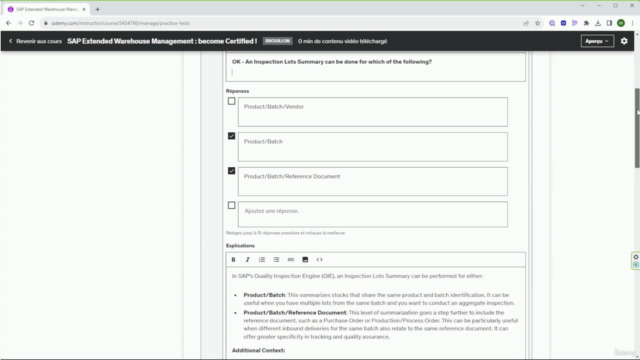This screenshot has height=360, width=640.
Task: Check the Product/Batch/Vendor answer checkbox
Action: tap(231, 101)
